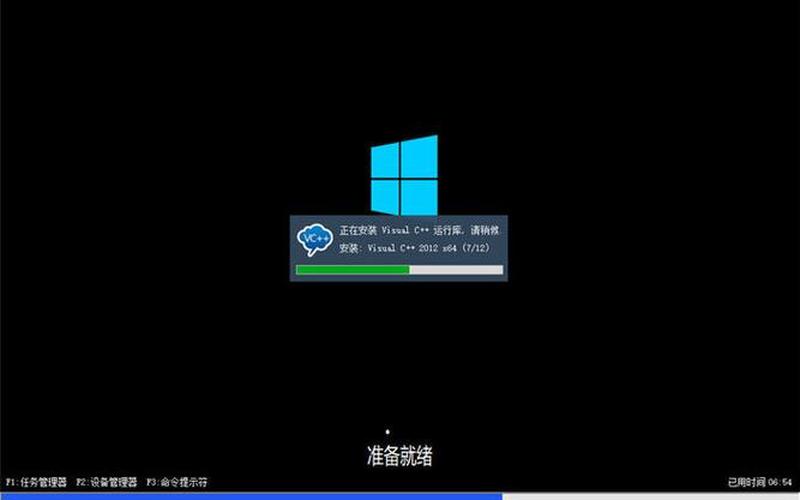Click the F3:命令提示符 shortcut label
Viewport: 800px width, 500px height.
pos(177,482)
